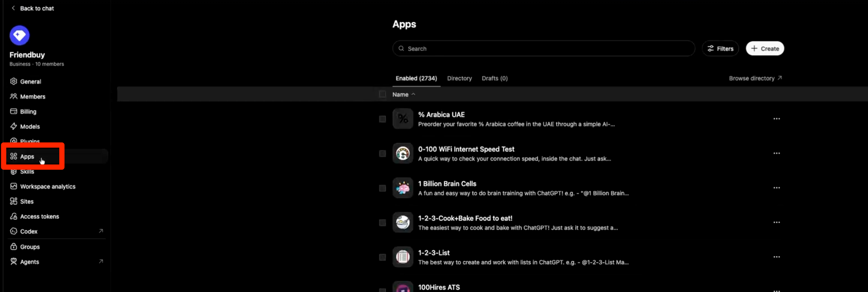Open more options for 0-100 WiFi Speed Test
Image resolution: width=868 pixels, height=292 pixels.
pos(777,154)
